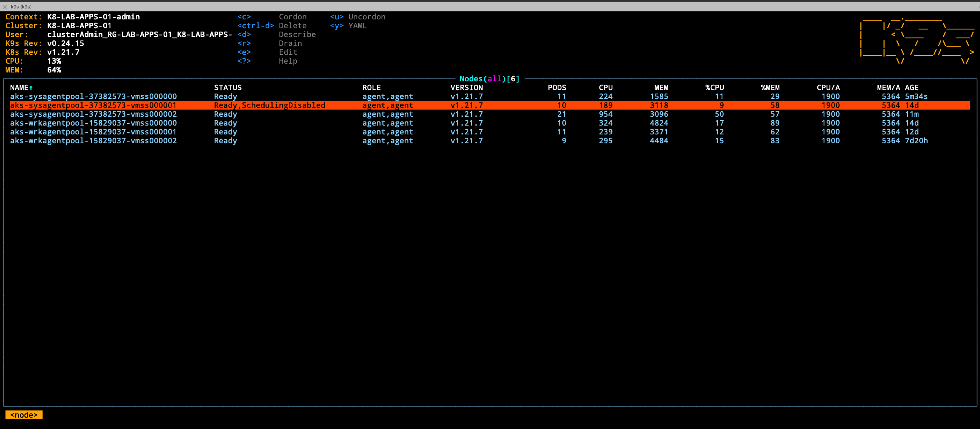Click the AGE column header

coord(912,88)
